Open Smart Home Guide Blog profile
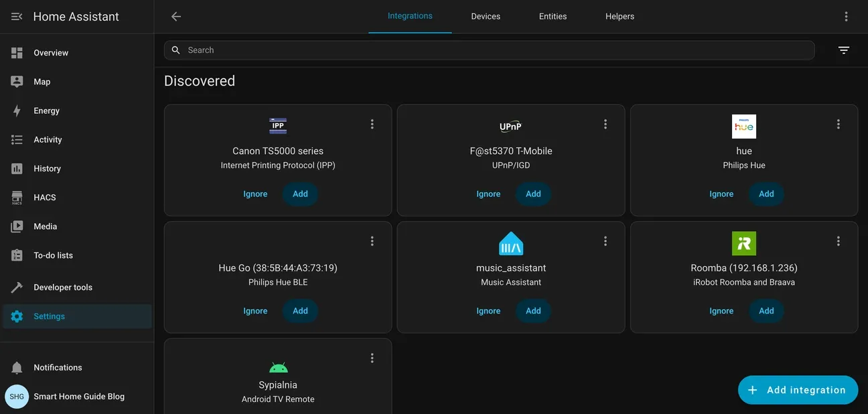 click(x=77, y=397)
